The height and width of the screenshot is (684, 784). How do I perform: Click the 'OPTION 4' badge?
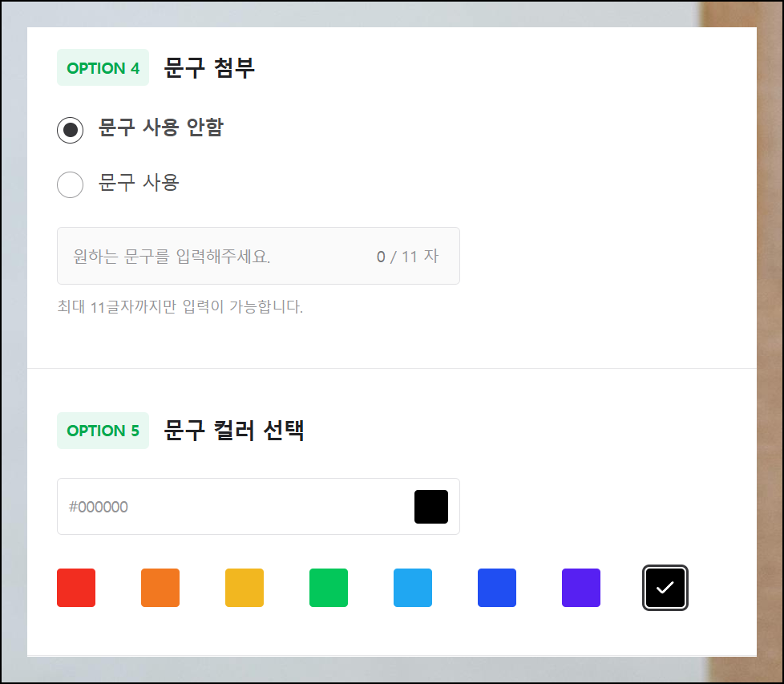(103, 67)
